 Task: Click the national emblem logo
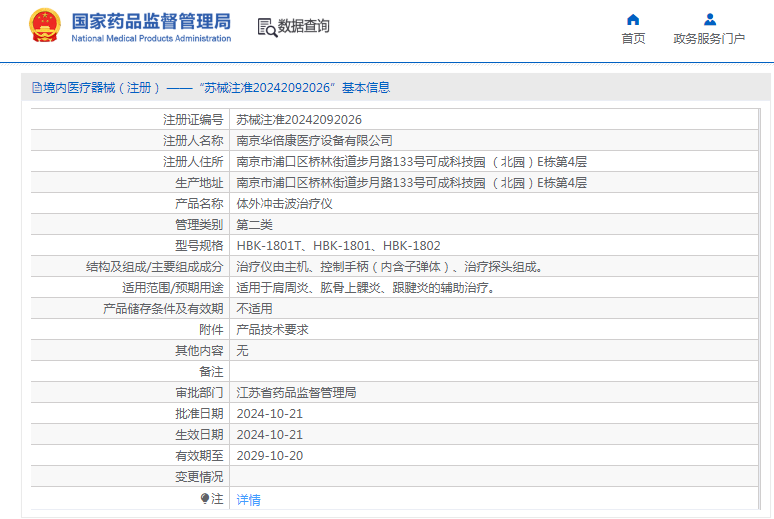pyautogui.click(x=45, y=26)
